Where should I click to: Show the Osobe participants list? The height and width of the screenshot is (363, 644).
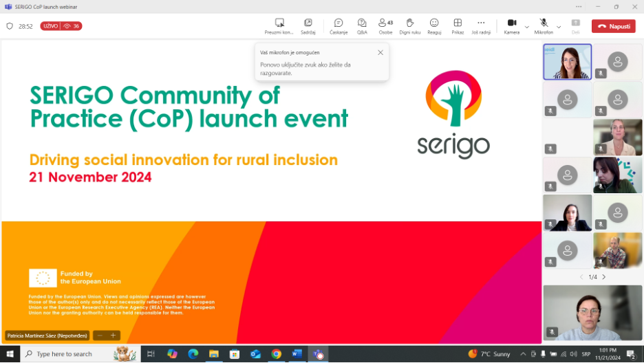(385, 26)
